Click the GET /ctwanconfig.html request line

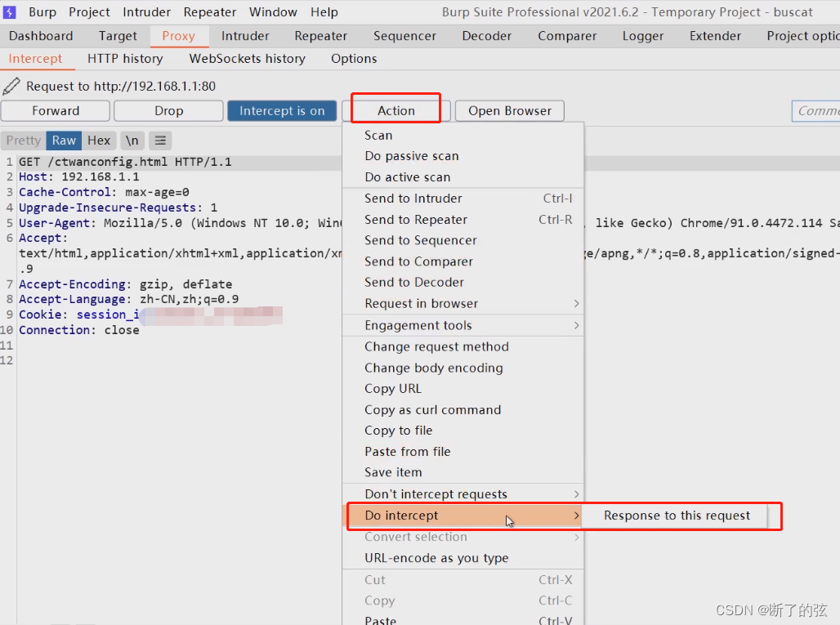click(125, 162)
